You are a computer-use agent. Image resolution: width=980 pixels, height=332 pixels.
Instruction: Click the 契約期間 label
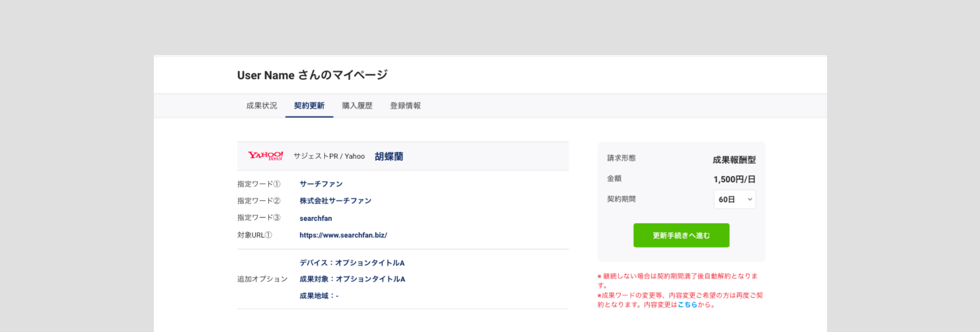[x=621, y=199]
